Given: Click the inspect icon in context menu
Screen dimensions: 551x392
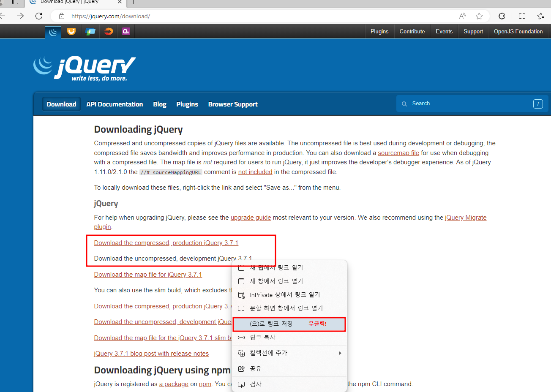Looking at the screenshot, I should coord(241,384).
